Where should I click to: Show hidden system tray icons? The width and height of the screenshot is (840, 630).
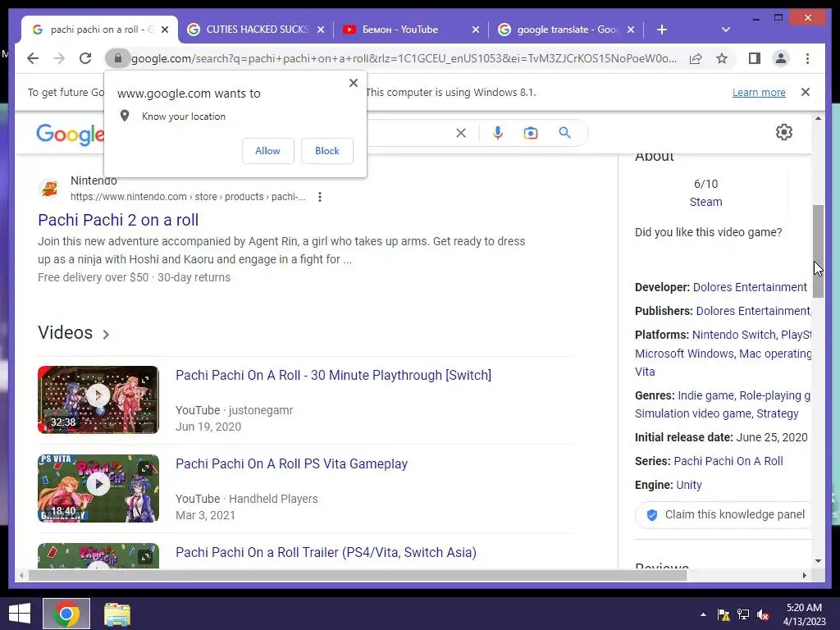[703, 614]
